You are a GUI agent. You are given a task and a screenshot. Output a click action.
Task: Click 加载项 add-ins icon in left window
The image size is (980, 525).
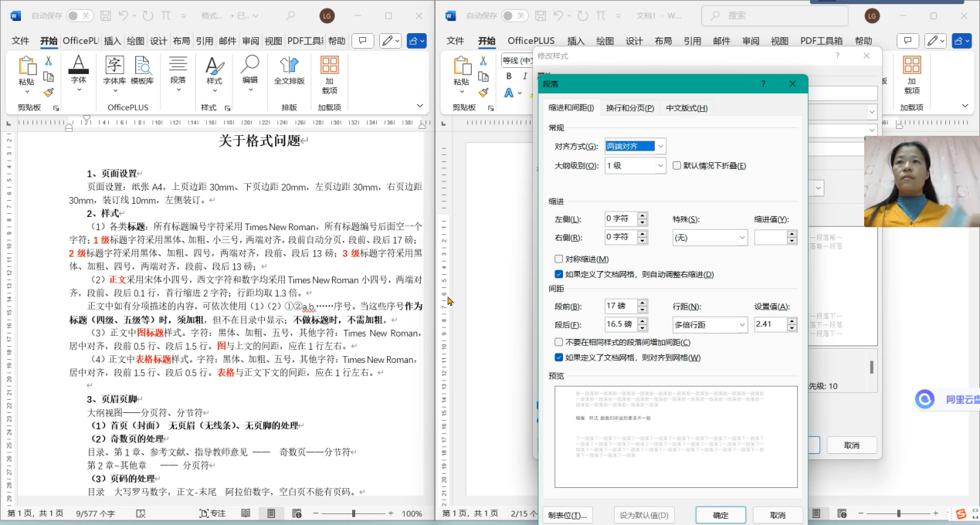pos(330,66)
